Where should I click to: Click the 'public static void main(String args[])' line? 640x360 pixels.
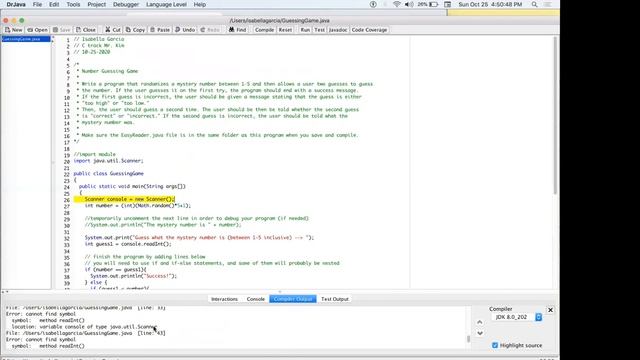click(132, 187)
